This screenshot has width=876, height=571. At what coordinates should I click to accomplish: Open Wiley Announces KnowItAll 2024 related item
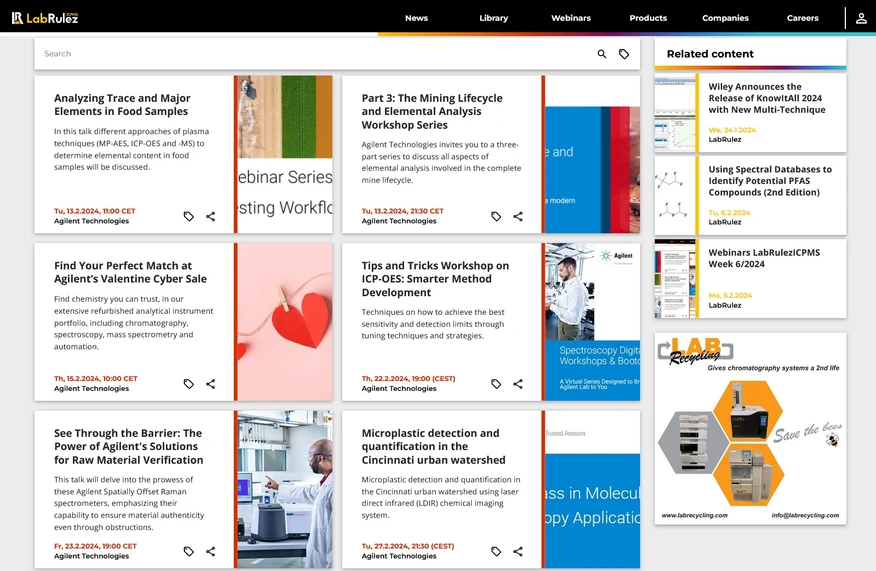pyautogui.click(x=766, y=98)
